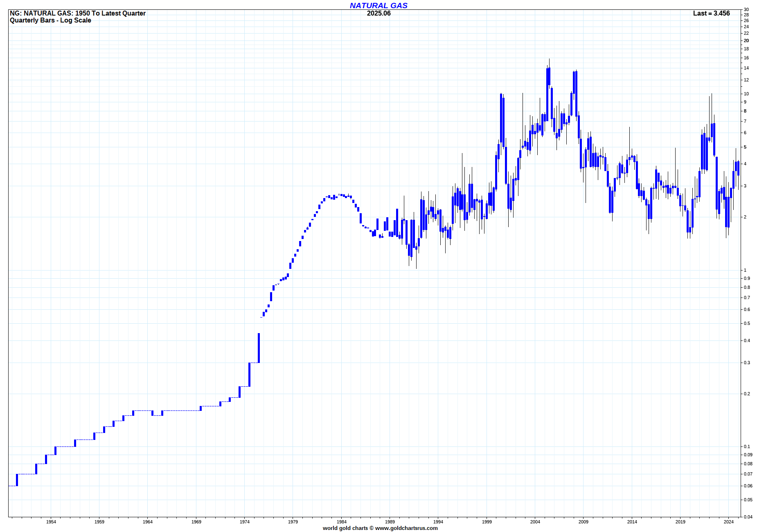
Task: Click the 2019 x-axis label
Action: [x=680, y=522]
